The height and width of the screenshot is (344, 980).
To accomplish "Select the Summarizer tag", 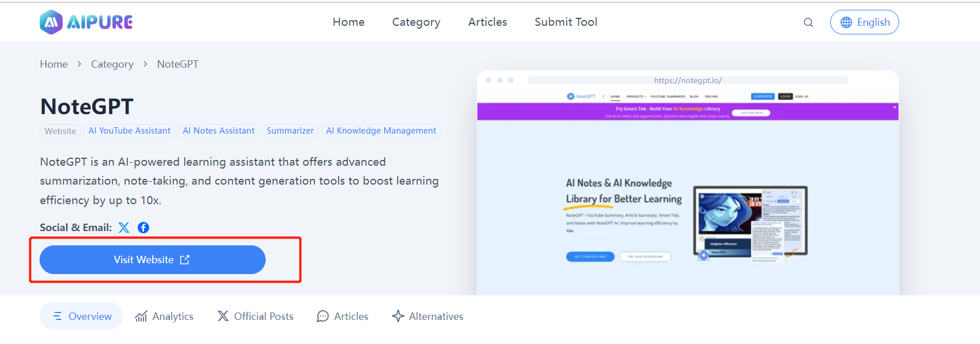I will 290,131.
